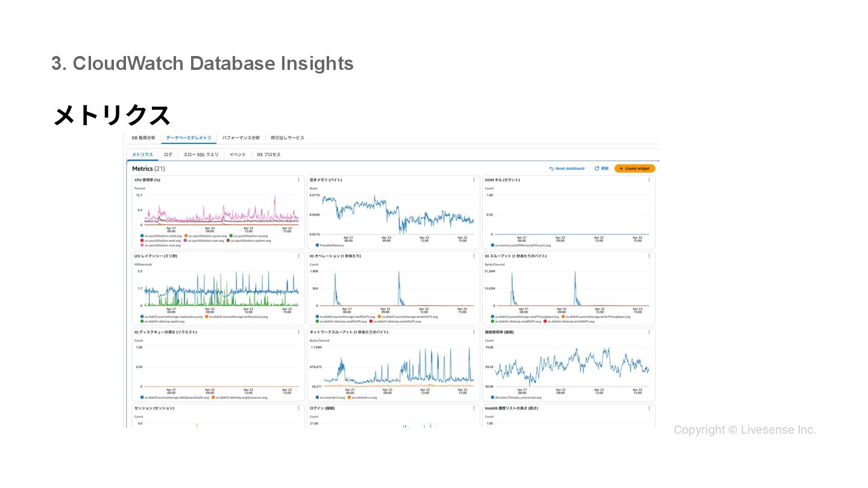Screen dimensions: 868x488
Task: Click the 更新 refresh icon button
Action: point(601,169)
